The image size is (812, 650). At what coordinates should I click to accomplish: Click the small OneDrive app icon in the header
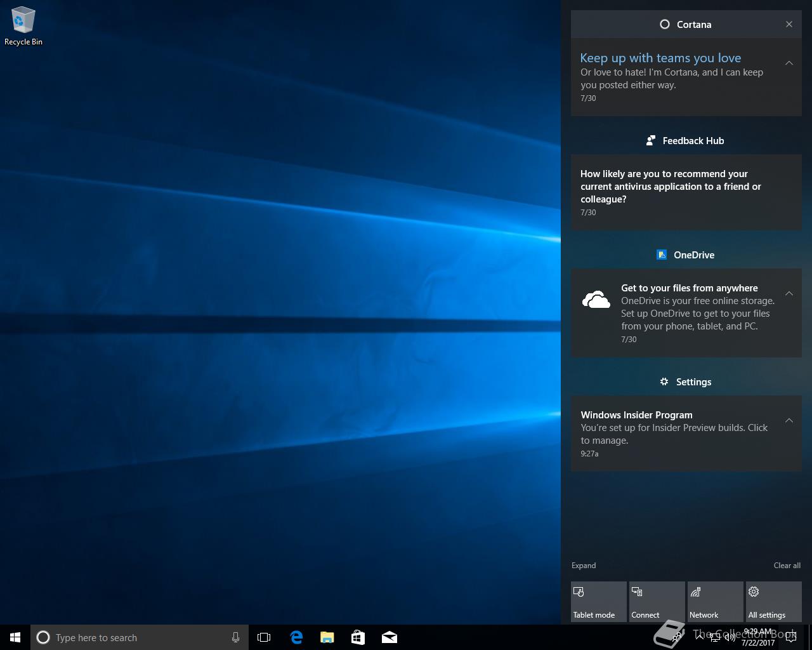(662, 255)
